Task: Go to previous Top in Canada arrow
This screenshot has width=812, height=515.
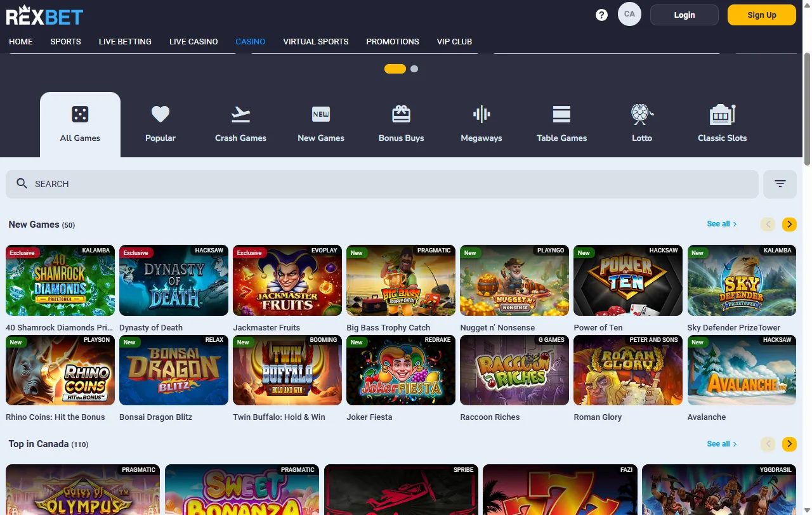Action: tap(768, 444)
